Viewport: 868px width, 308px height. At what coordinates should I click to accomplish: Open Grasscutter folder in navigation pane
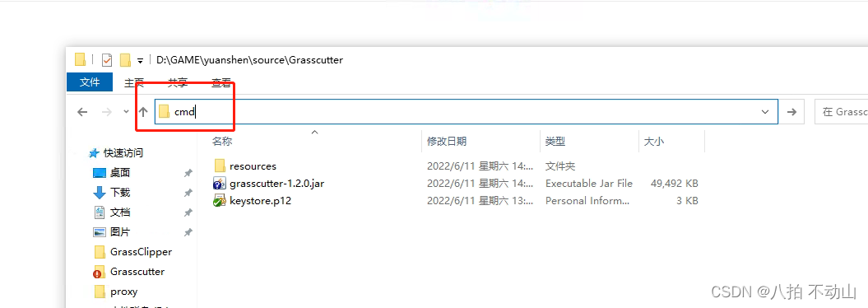[x=137, y=272]
